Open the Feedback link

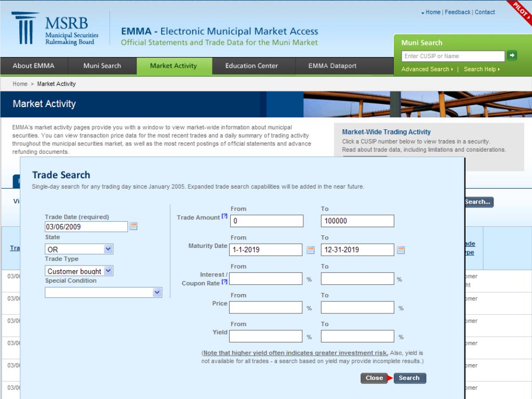458,12
